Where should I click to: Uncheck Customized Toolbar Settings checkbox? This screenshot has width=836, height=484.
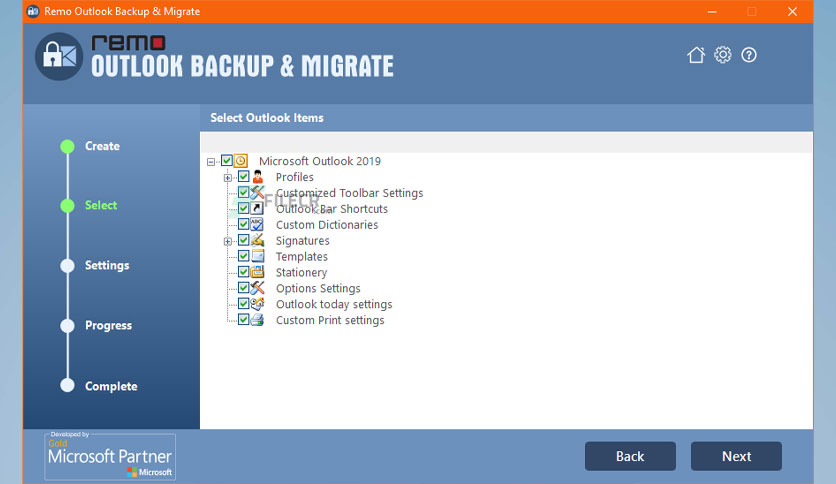(243, 192)
